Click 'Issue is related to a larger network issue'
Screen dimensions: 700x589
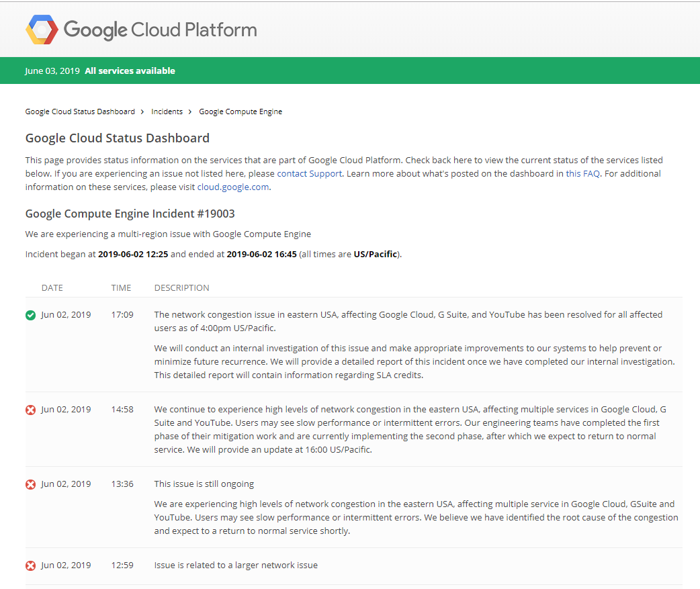236,565
